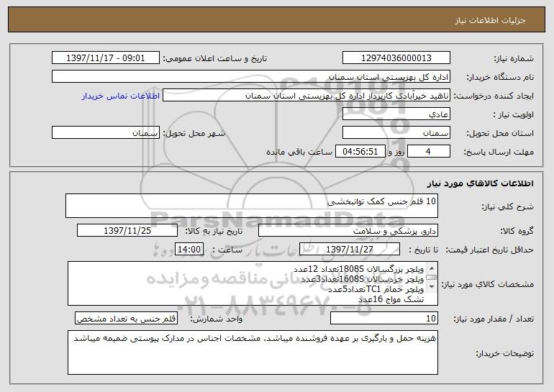The height and width of the screenshot is (392, 554).
Task: Click the section title 'اطلاعات کالاهای مورد نیاز'
Action: click(480, 183)
